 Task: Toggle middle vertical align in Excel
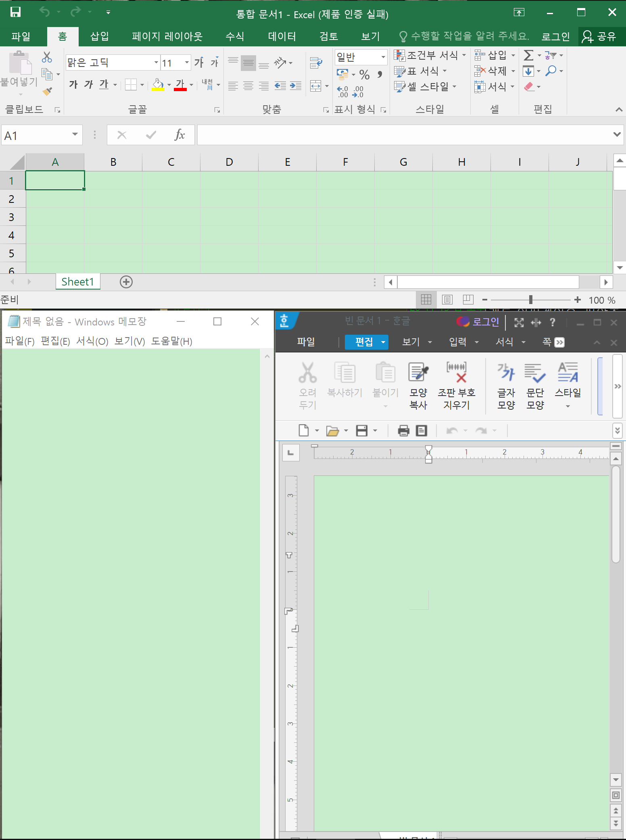click(248, 63)
